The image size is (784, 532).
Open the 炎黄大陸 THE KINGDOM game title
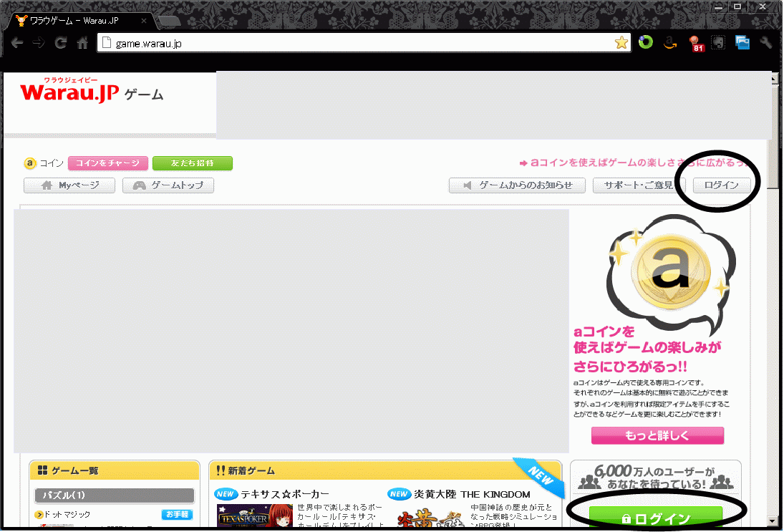472,495
